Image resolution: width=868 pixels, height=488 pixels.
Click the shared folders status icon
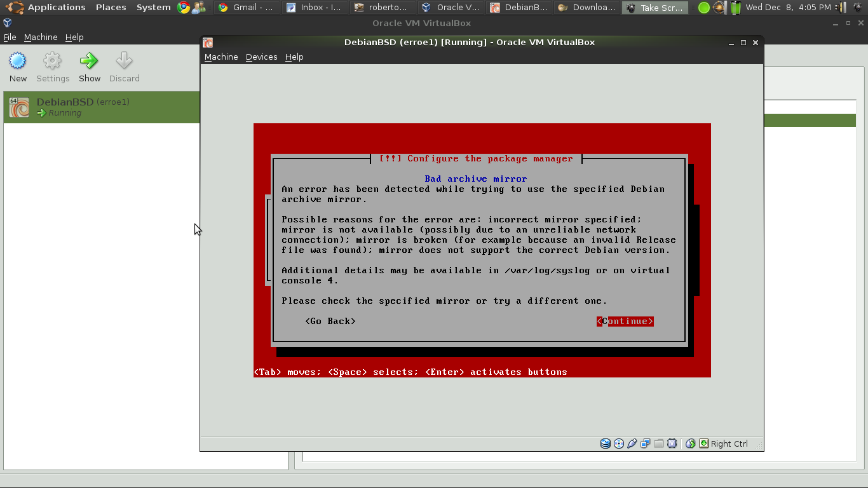tap(658, 444)
